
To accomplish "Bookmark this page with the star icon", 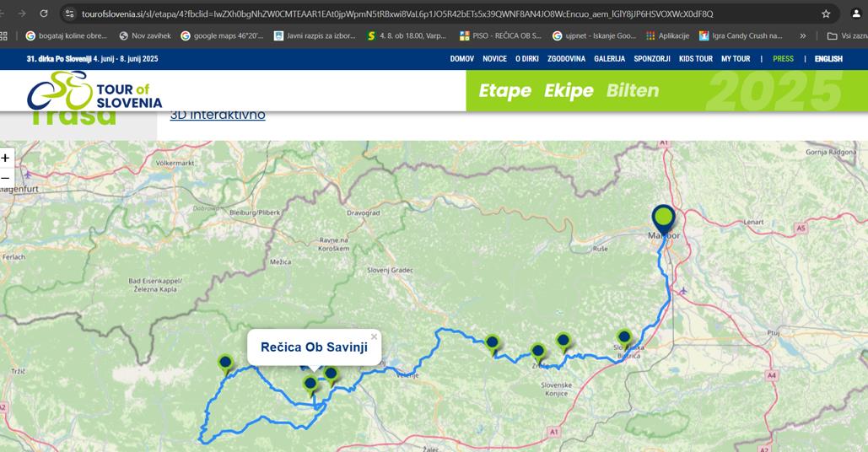I will pyautogui.click(x=826, y=13).
